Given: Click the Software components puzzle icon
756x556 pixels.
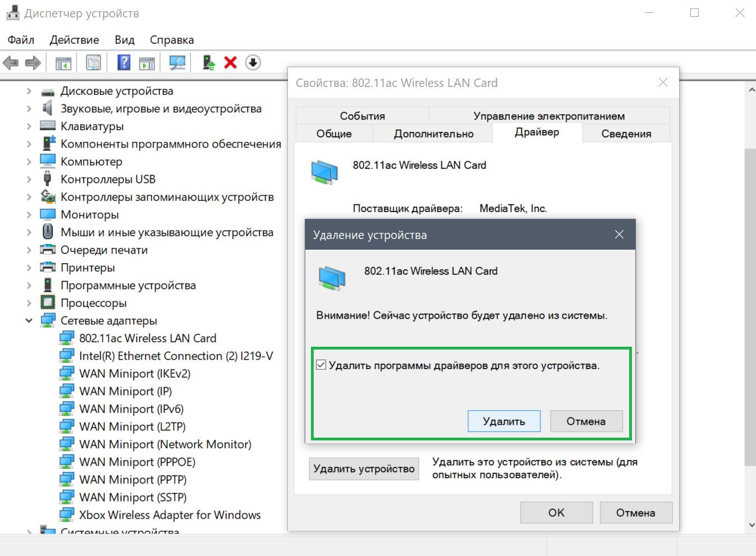Looking at the screenshot, I should point(49,144).
